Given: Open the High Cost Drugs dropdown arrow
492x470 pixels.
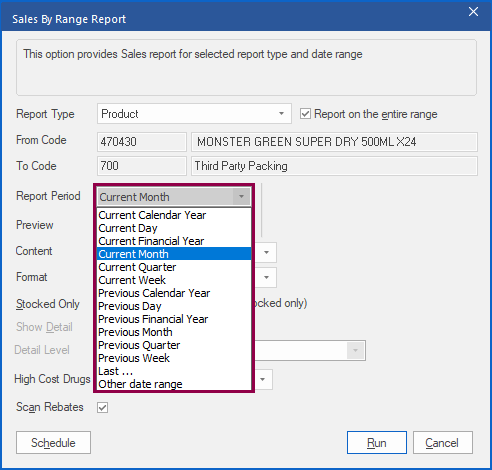Looking at the screenshot, I should pos(263,379).
